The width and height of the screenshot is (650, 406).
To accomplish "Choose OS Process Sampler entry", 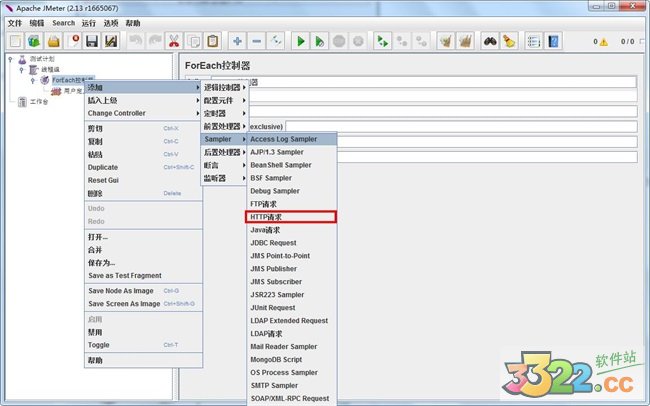I will 292,372.
